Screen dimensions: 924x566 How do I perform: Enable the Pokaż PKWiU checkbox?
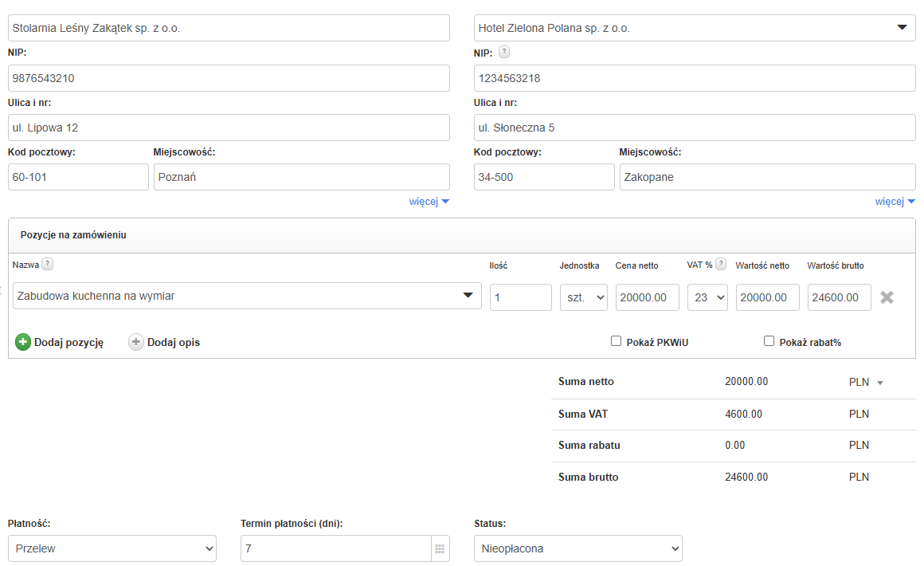point(617,340)
